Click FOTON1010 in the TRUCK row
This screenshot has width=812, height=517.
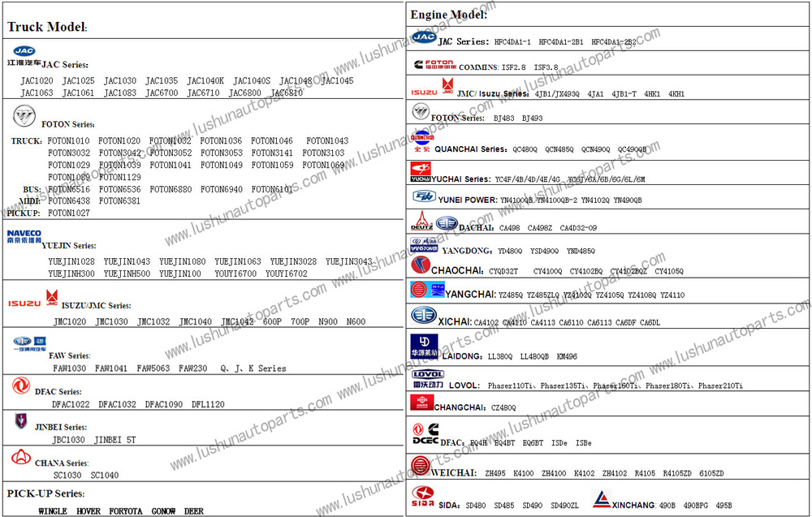(68, 140)
